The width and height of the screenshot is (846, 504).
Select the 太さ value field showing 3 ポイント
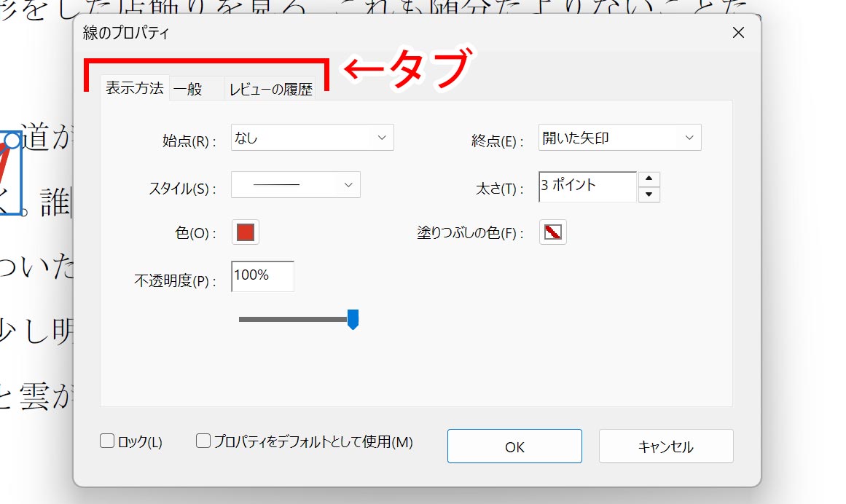click(x=583, y=186)
